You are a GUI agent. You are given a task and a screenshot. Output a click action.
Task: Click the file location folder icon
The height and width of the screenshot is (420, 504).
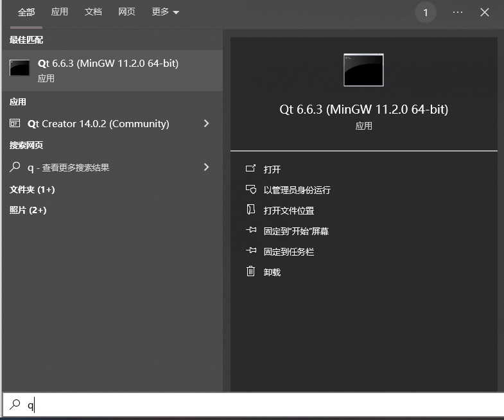(250, 209)
